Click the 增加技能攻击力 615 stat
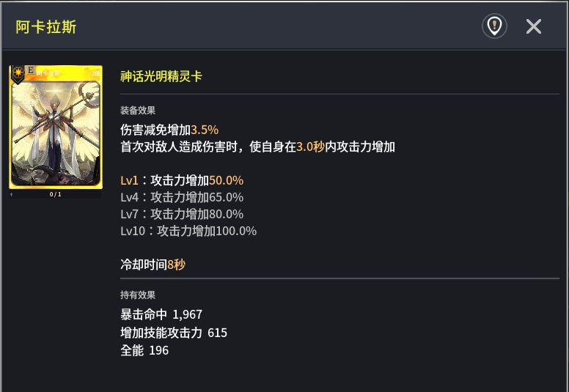Screen dimensions: 569x392 click(x=174, y=333)
